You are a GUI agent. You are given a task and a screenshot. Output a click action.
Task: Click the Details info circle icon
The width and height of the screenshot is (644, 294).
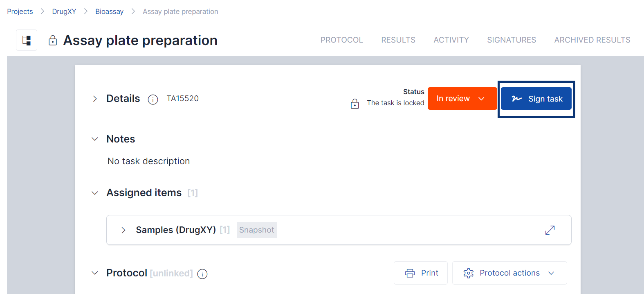[153, 100]
